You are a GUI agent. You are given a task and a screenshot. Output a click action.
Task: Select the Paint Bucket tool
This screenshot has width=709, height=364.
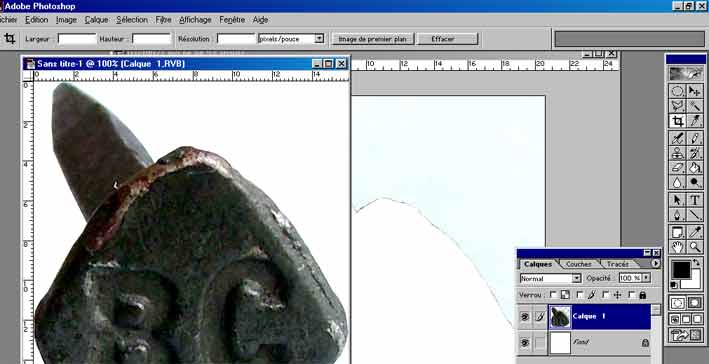[695, 168]
